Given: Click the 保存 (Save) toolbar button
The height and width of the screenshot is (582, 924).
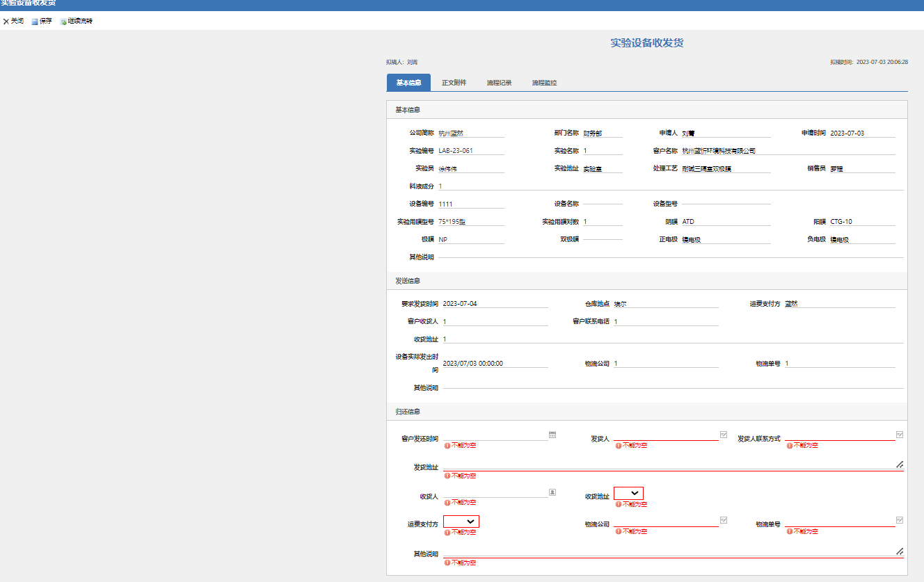Looking at the screenshot, I should [x=42, y=22].
